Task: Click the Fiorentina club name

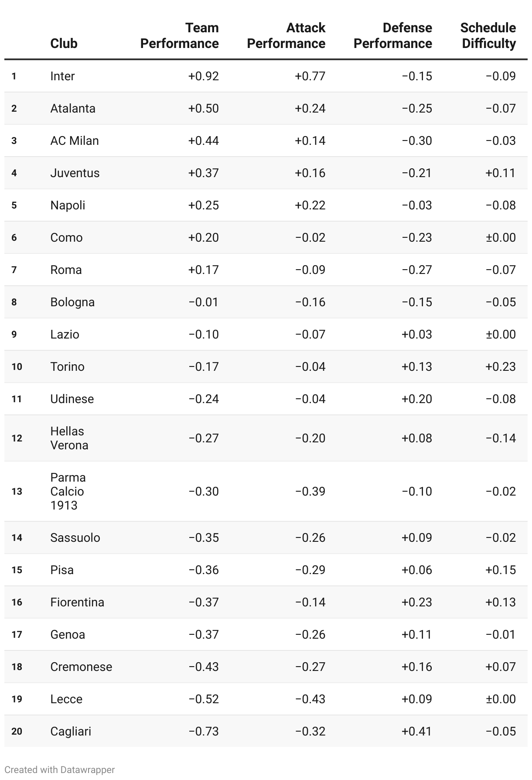Action: coord(77,602)
